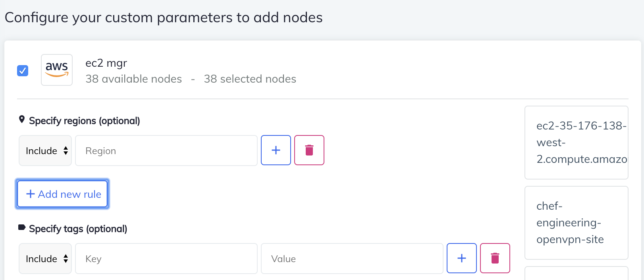Click the trash icon to remove the tag rule

pos(495,258)
